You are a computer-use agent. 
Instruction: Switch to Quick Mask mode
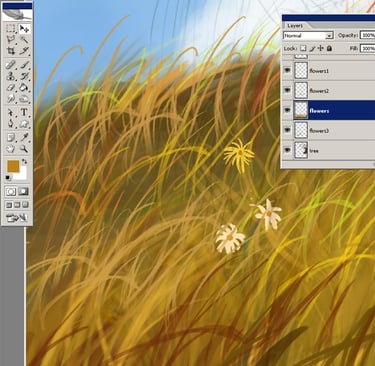click(x=23, y=192)
